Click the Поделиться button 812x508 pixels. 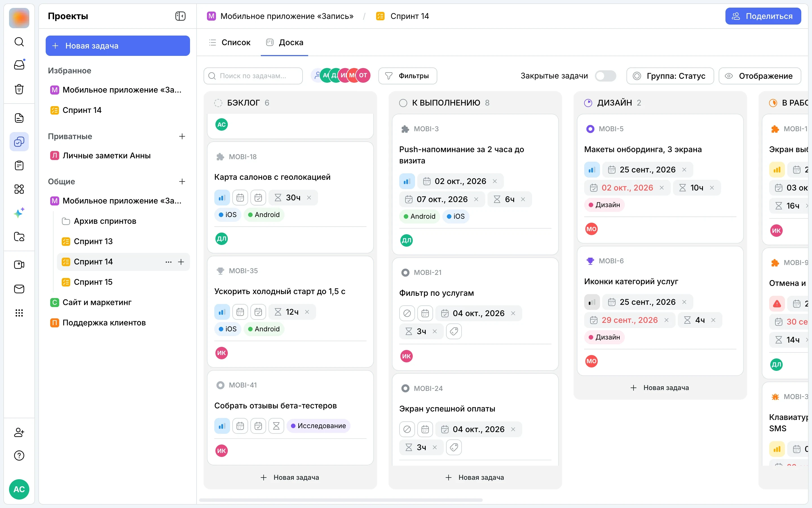763,16
